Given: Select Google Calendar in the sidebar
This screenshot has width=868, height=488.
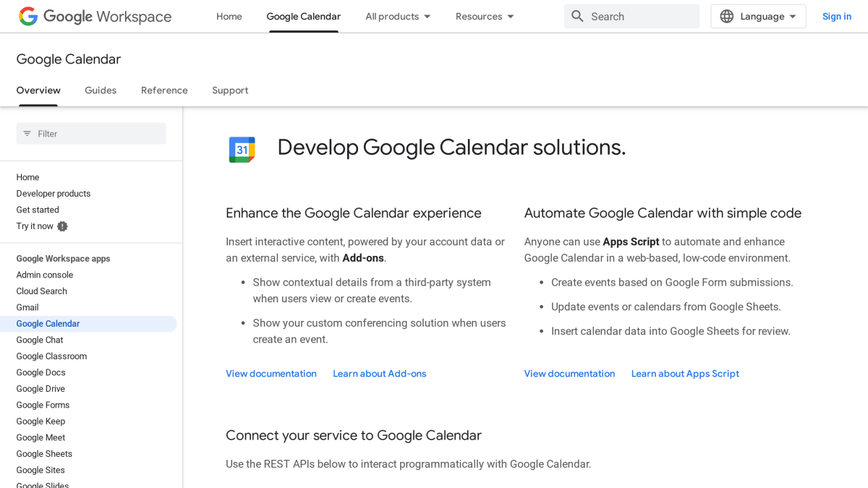Looking at the screenshot, I should click(x=48, y=324).
